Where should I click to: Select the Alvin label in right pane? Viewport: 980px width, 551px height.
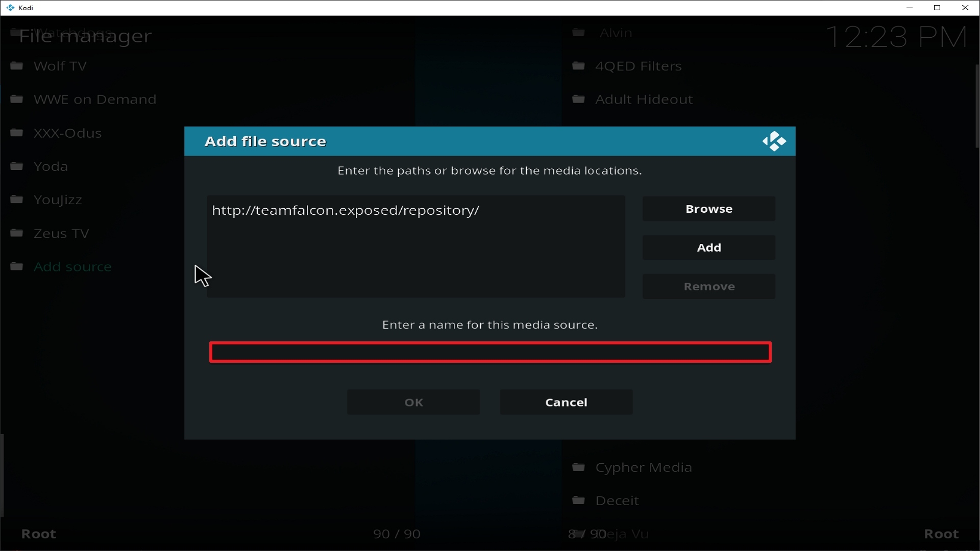pos(616,33)
